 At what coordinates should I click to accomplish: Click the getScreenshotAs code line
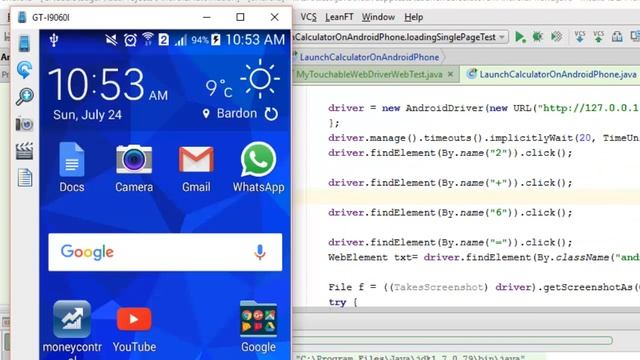484,287
